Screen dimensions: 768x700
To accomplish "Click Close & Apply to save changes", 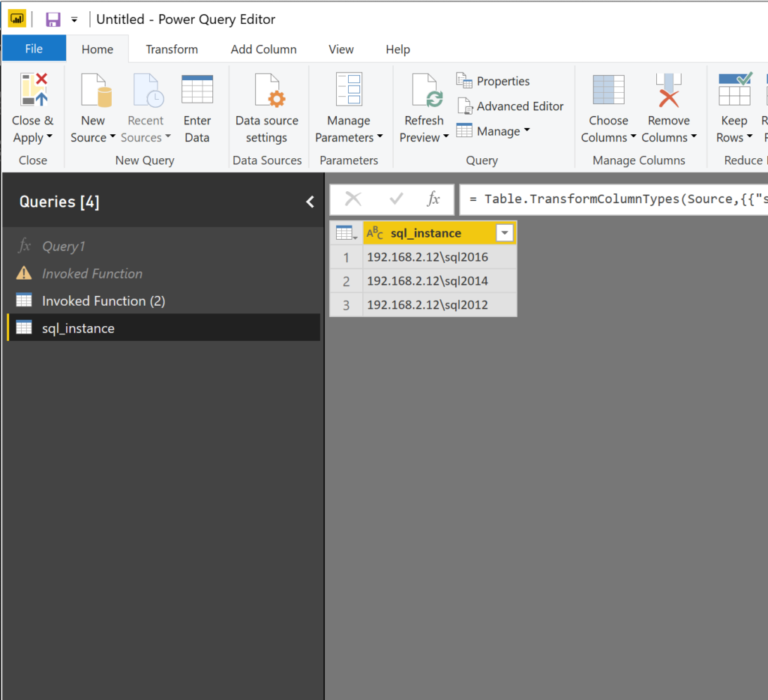I will tap(32, 107).
